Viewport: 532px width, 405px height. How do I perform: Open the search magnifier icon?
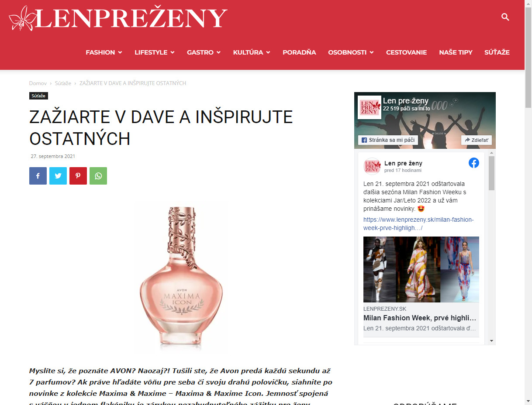505,17
